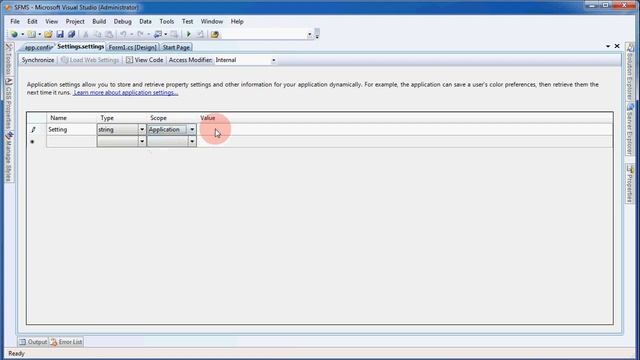
Task: Open the Tools menu
Action: 167,21
